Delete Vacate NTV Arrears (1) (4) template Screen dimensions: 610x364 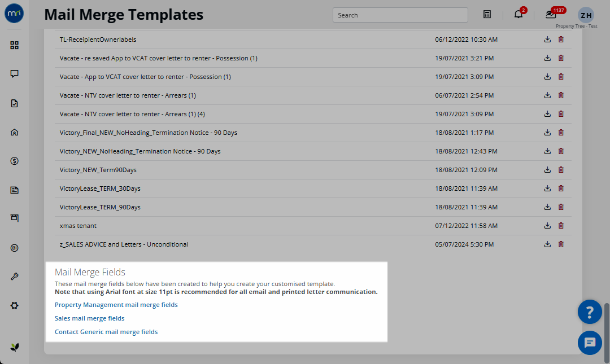click(561, 114)
